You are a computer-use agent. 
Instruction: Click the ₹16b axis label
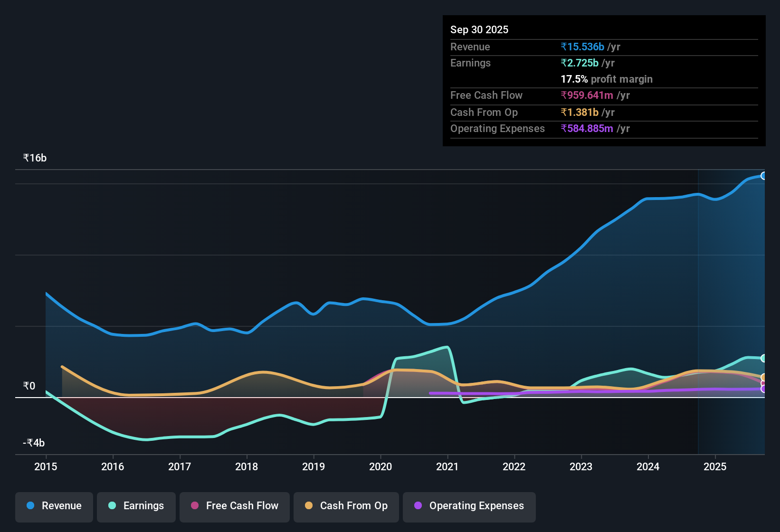click(x=34, y=158)
